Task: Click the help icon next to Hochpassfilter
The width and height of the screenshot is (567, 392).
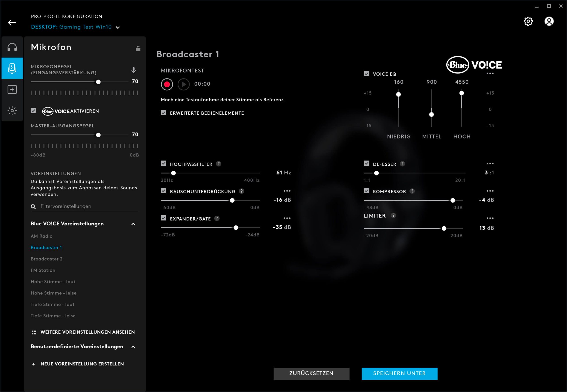Action: 218,164
